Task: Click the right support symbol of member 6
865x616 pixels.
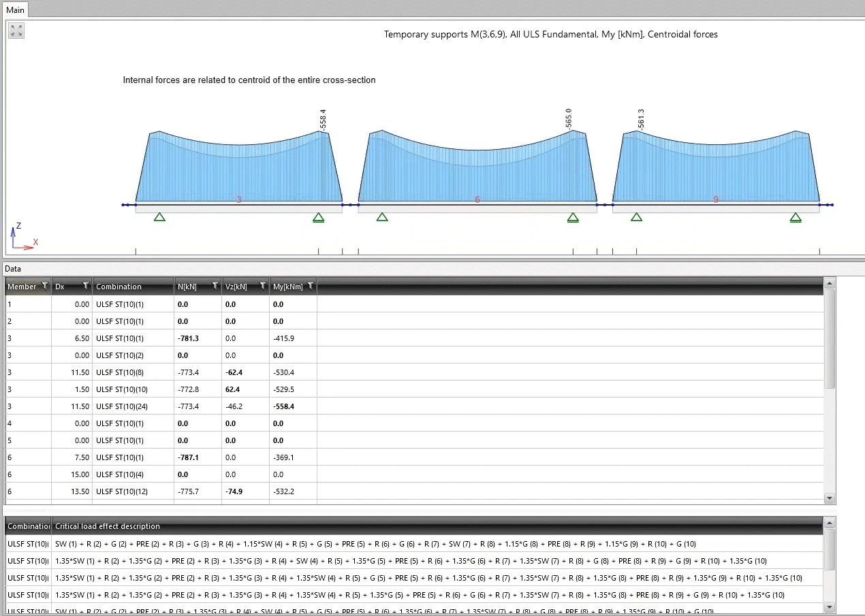Action: [x=573, y=218]
